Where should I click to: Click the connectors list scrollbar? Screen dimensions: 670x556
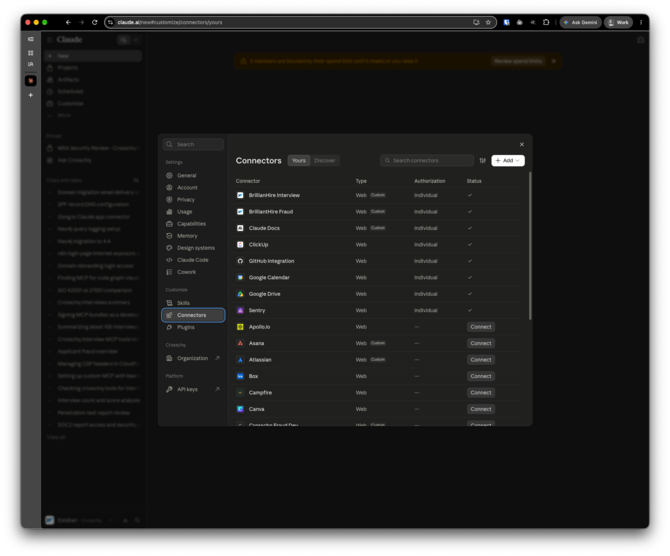[x=530, y=246]
